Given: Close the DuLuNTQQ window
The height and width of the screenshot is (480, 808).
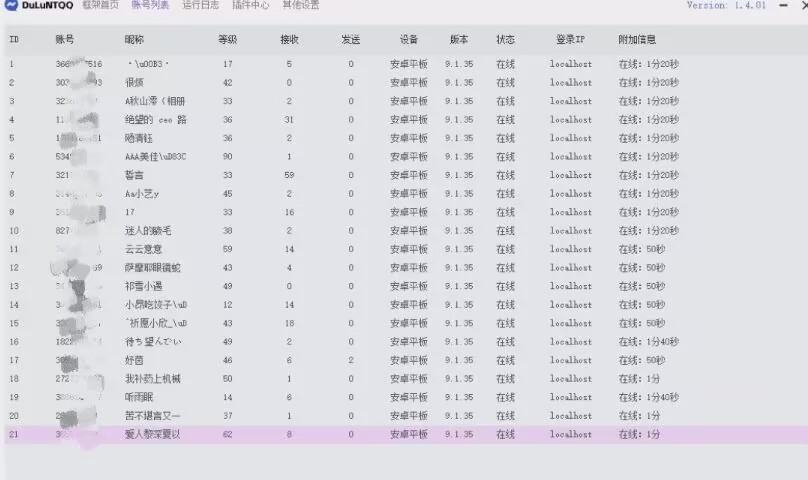Looking at the screenshot, I should click(804, 5).
